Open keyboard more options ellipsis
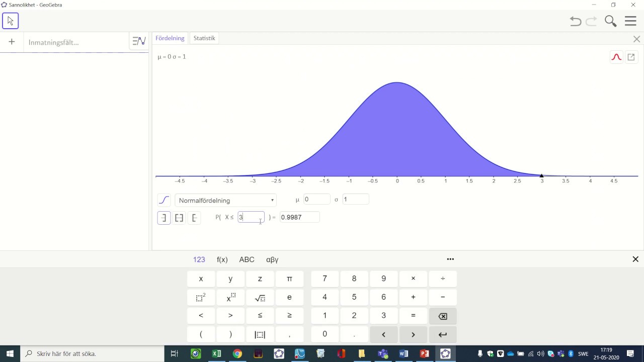This screenshot has height=362, width=644. 450,259
